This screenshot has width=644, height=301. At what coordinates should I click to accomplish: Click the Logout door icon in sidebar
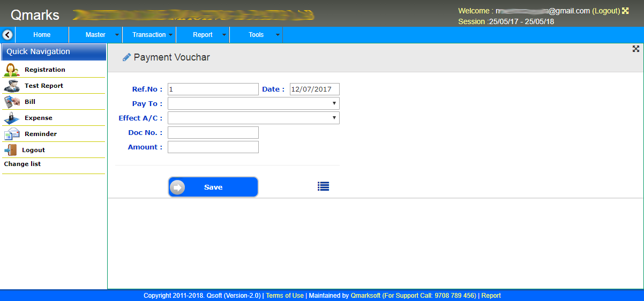pyautogui.click(x=11, y=150)
